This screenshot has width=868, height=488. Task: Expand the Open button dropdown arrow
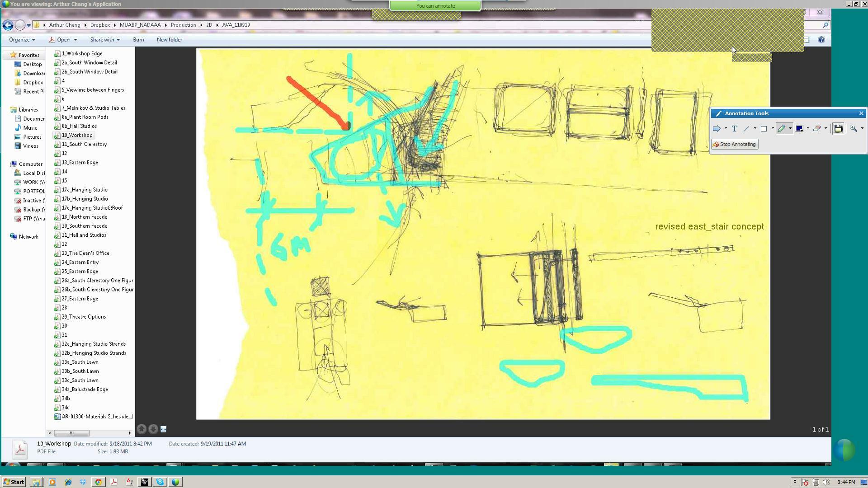75,40
